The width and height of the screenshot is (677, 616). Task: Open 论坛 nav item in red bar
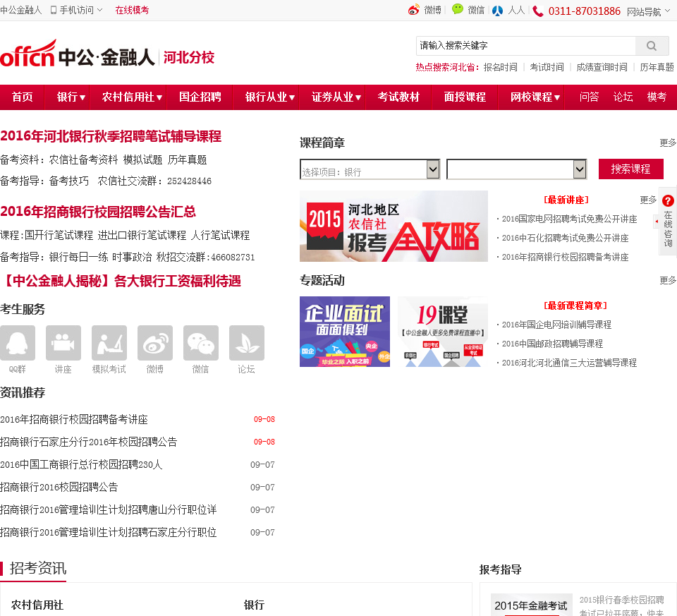pos(623,97)
